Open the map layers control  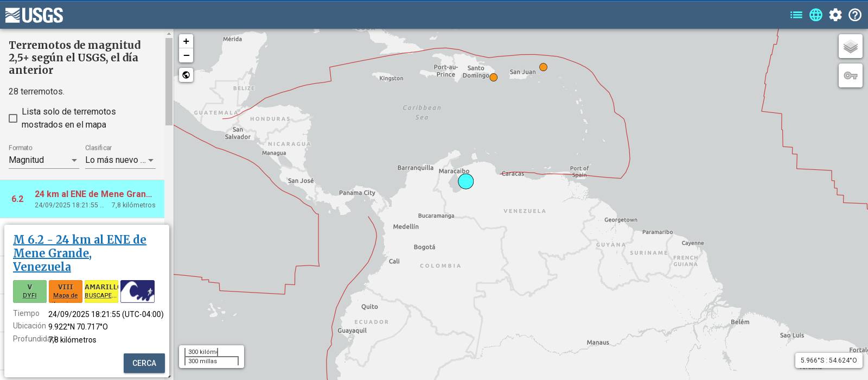(x=850, y=47)
